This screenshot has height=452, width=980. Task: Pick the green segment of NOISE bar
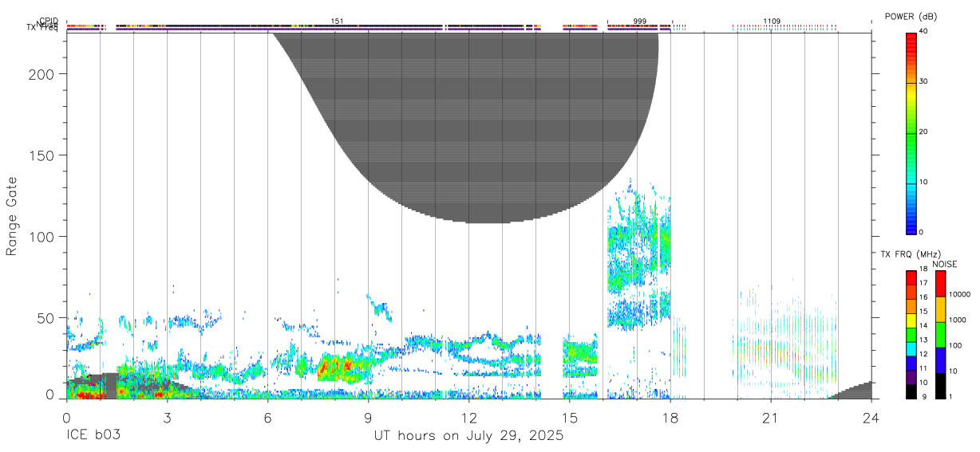point(940,334)
